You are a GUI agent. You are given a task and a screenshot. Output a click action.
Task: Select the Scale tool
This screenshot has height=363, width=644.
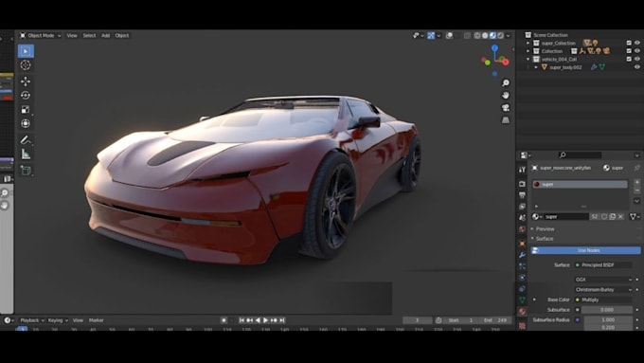pyautogui.click(x=26, y=109)
